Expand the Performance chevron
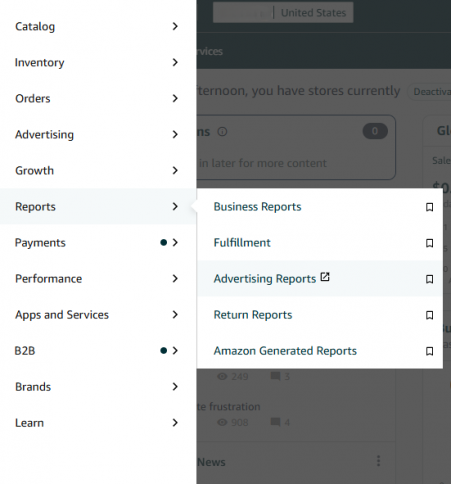The width and height of the screenshot is (451, 484). (x=175, y=278)
